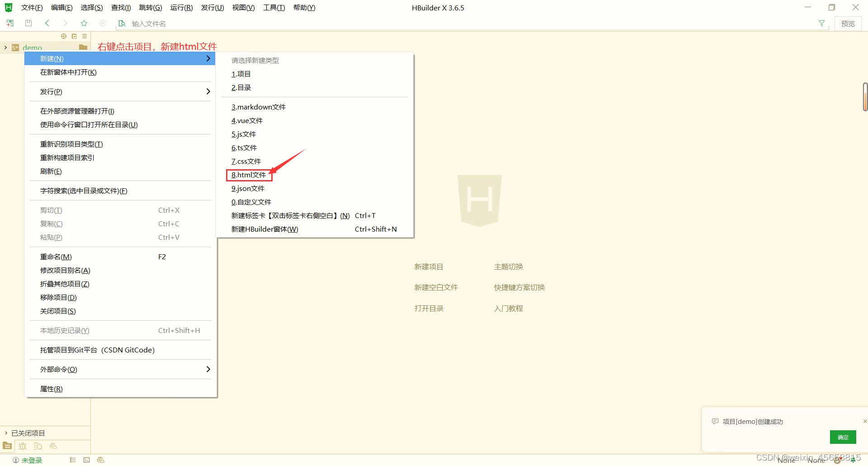Click the user avatar icon in status bar

tap(16, 460)
